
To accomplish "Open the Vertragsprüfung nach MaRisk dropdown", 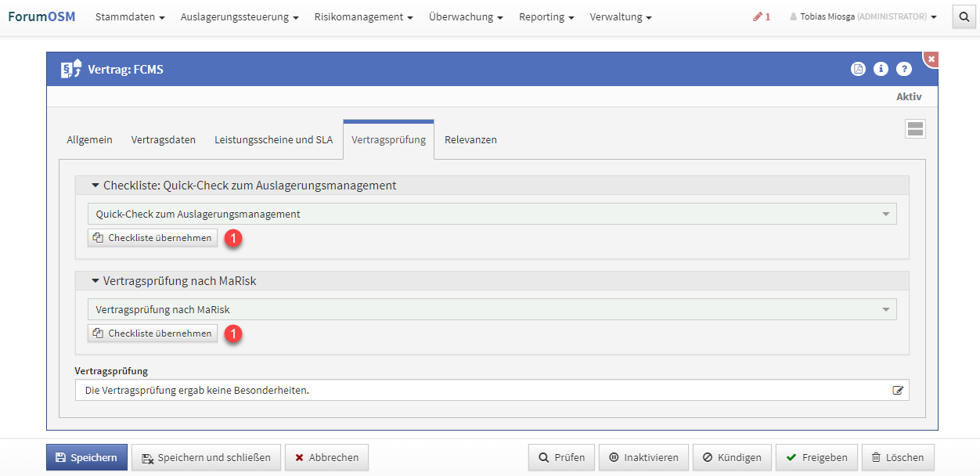I will pos(492,309).
